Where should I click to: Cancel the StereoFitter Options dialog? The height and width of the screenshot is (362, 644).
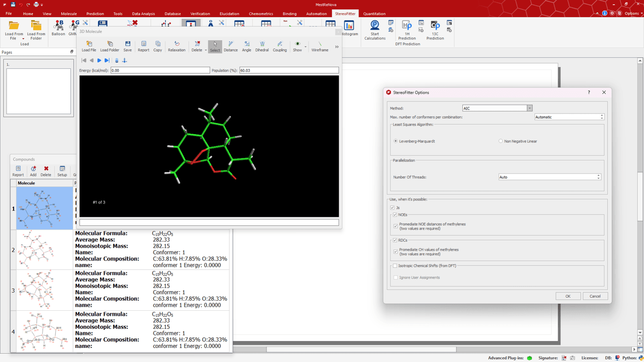[595, 296]
